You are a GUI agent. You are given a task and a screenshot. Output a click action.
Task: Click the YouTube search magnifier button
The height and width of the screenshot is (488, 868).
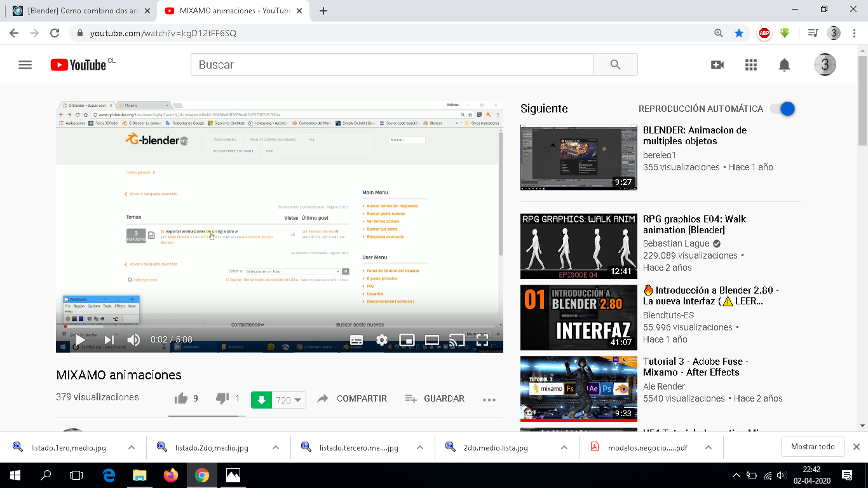pyautogui.click(x=615, y=65)
